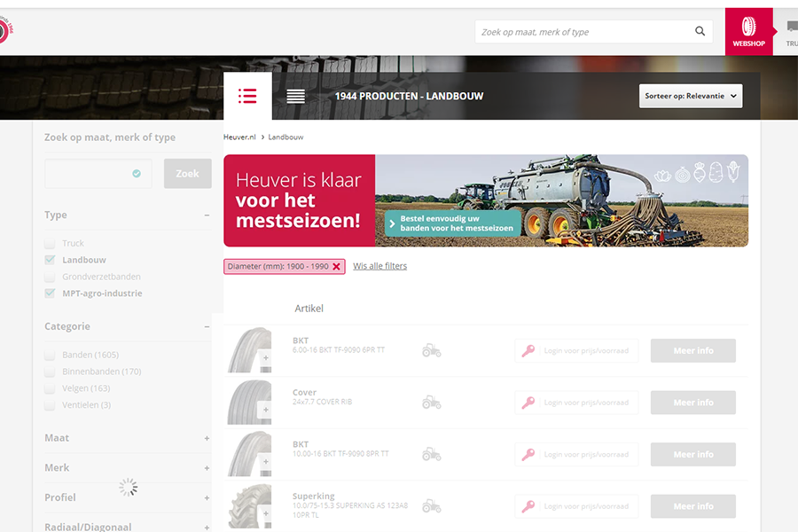Click the 10.00-16 BKT TF-9090 8PR TT text
This screenshot has height=532, width=798.
click(340, 454)
